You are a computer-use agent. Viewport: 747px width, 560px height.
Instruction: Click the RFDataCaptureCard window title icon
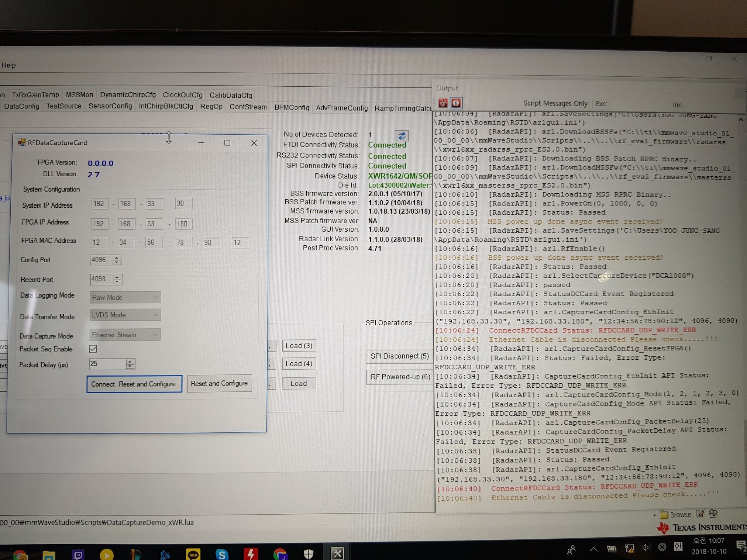(x=22, y=142)
